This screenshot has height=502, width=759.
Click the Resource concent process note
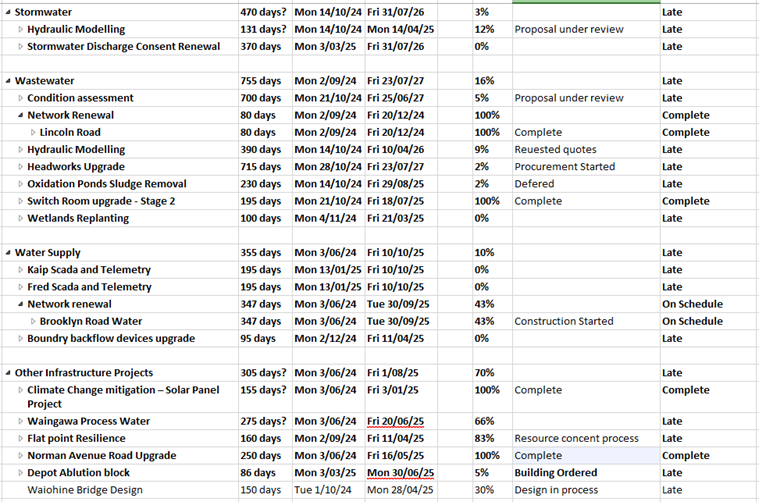click(x=577, y=439)
